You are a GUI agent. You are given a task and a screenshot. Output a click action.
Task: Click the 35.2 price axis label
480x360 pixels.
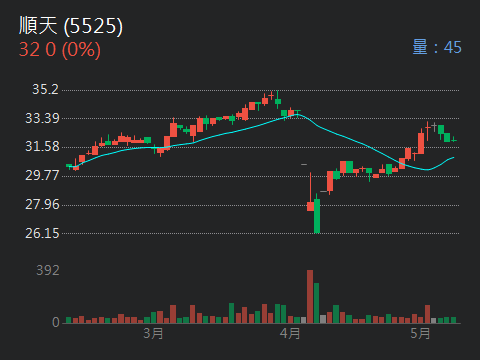tap(45, 89)
